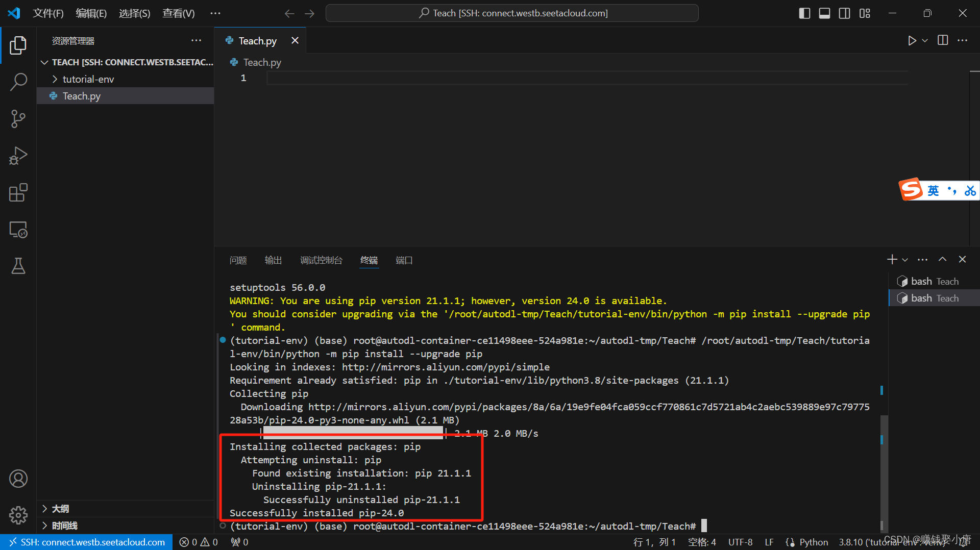Switch to the 端口 ports tab
This screenshot has height=550, width=980.
404,260
